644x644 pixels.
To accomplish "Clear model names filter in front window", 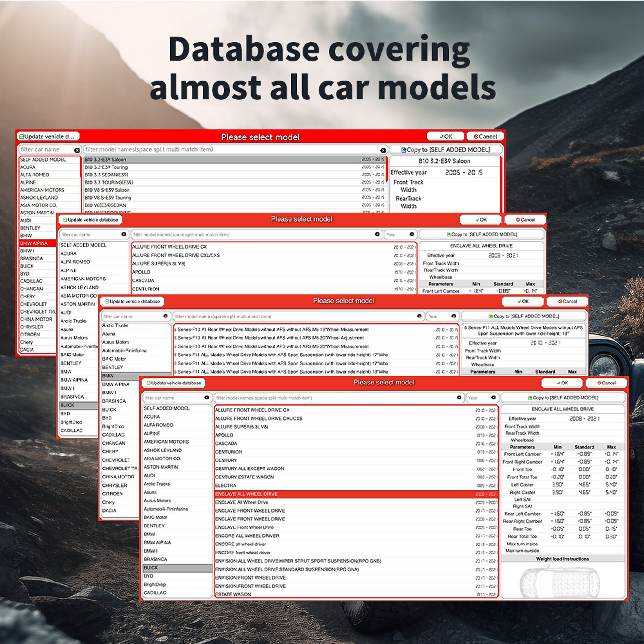I will 459,397.
